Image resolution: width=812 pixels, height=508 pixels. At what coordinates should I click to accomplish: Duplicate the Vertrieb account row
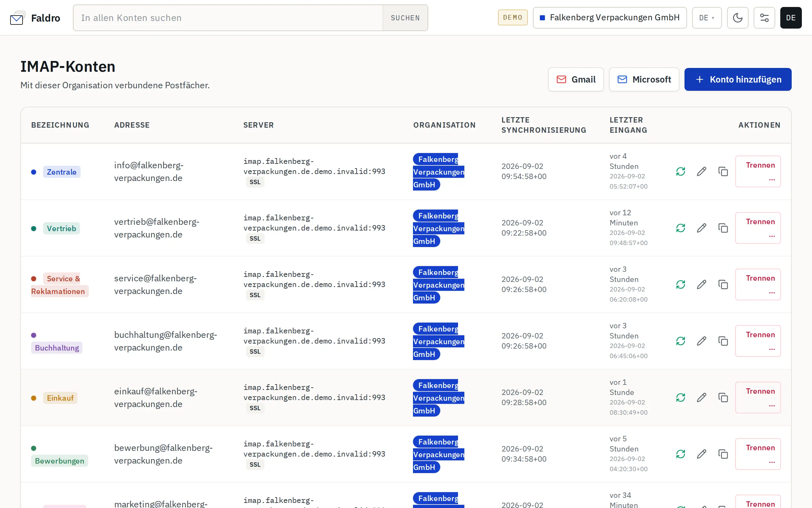coord(723,228)
